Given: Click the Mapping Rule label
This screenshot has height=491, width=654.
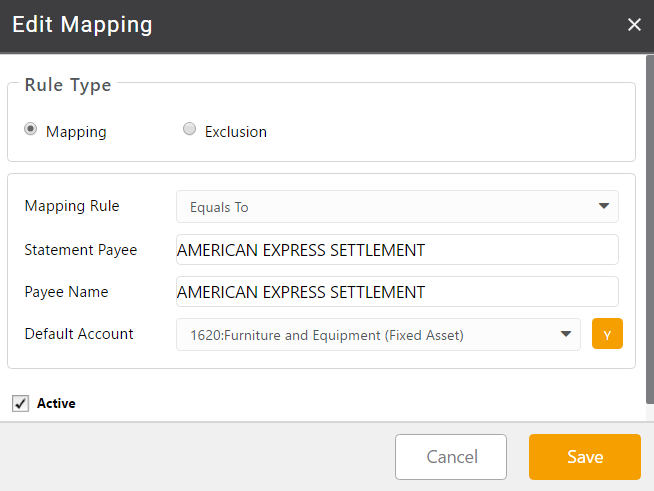Looking at the screenshot, I should [72, 206].
